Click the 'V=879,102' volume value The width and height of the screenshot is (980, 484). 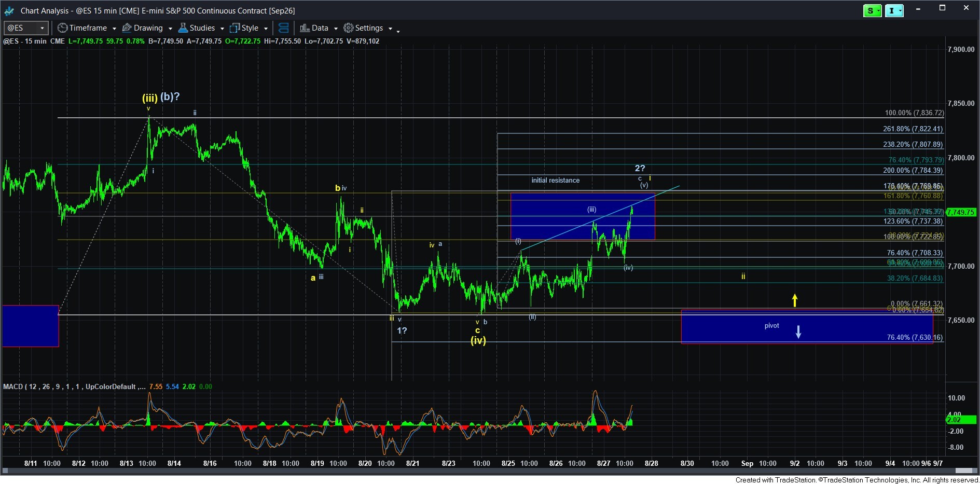click(363, 41)
